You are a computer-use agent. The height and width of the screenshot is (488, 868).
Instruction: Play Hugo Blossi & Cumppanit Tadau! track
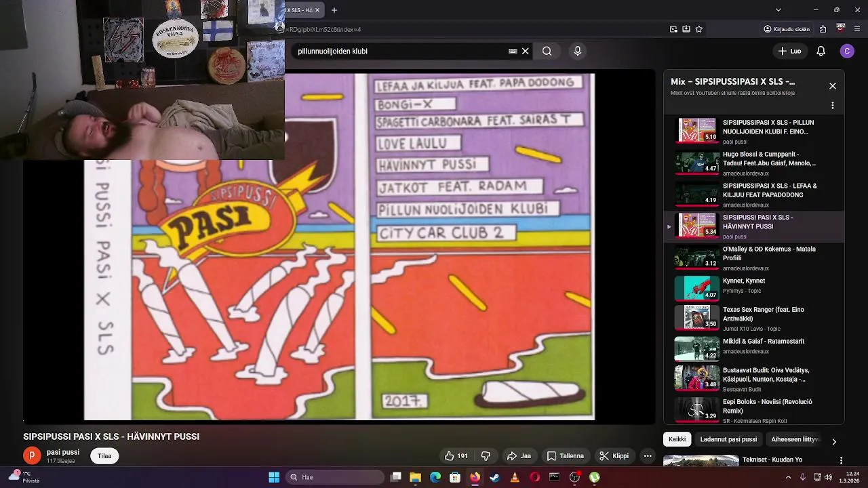(754, 163)
